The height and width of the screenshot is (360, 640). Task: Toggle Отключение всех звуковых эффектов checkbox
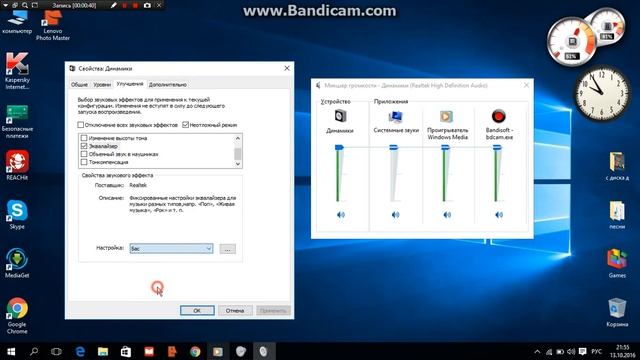click(80, 124)
